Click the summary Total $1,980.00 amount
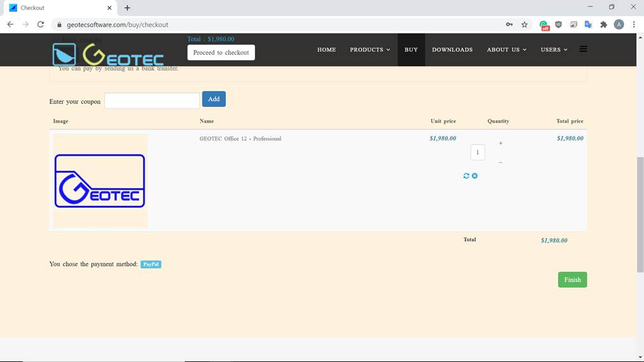The width and height of the screenshot is (644, 362). 554,241
